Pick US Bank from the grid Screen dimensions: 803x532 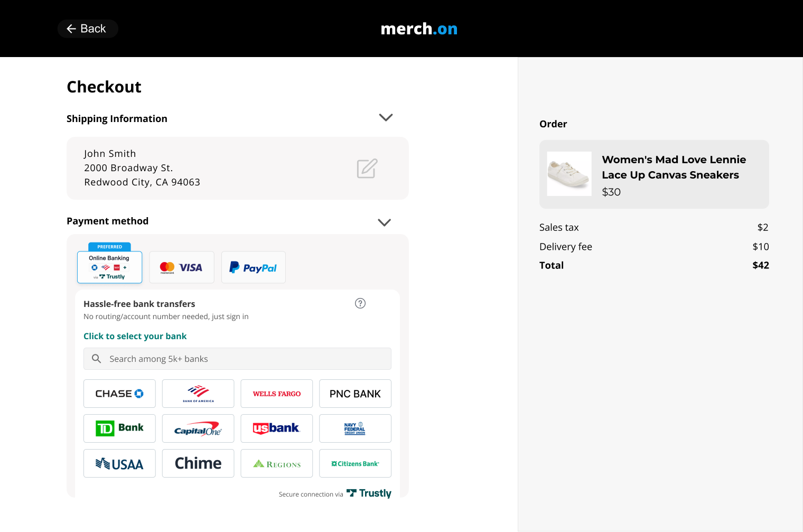pyautogui.click(x=277, y=428)
